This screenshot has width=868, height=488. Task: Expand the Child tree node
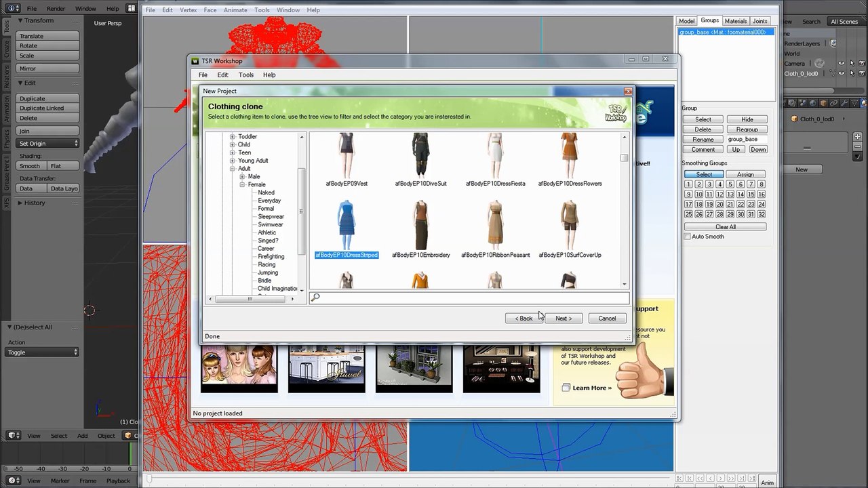[233, 144]
